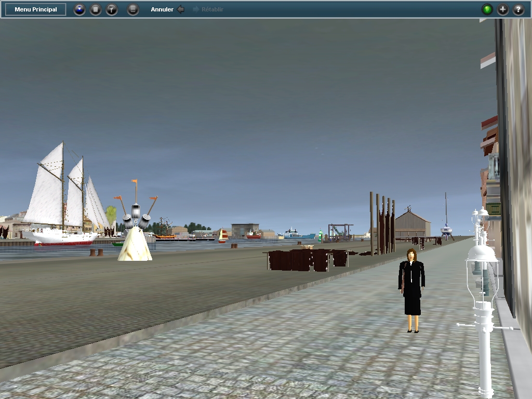Open the Menu Principal

pyautogui.click(x=36, y=9)
